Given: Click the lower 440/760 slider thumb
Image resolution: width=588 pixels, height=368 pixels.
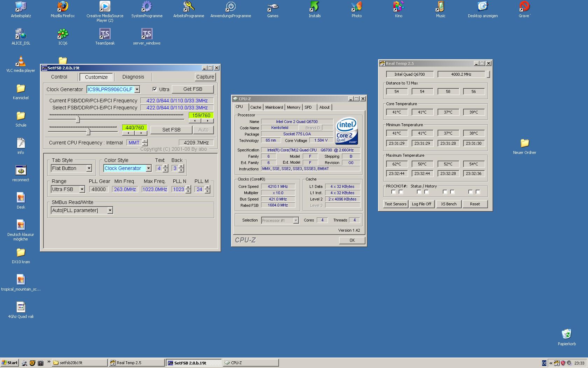Looking at the screenshot, I should tap(88, 131).
